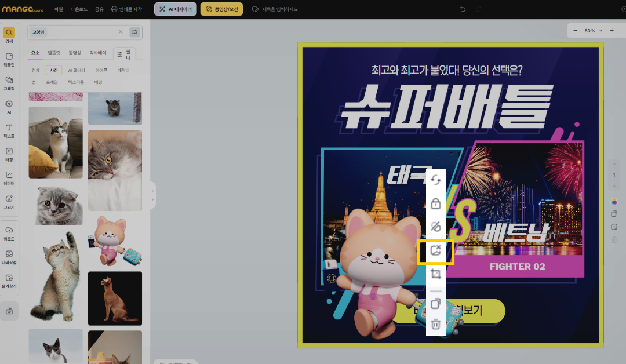Click the 인쇄물 제작 print button
This screenshot has height=364, width=626.
pyautogui.click(x=126, y=9)
